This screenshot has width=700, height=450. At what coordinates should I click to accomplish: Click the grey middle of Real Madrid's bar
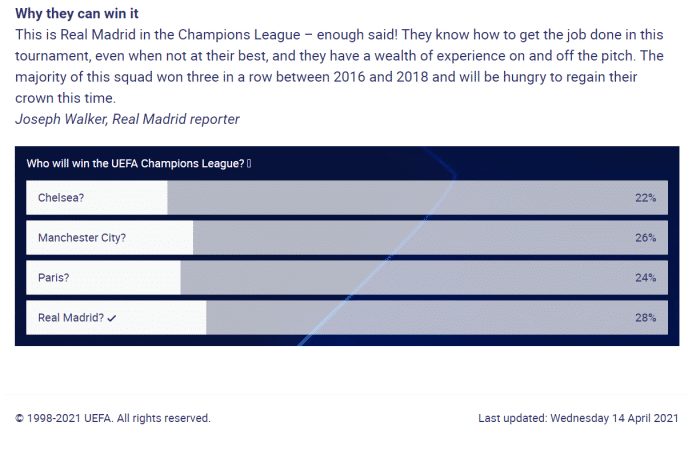420,318
